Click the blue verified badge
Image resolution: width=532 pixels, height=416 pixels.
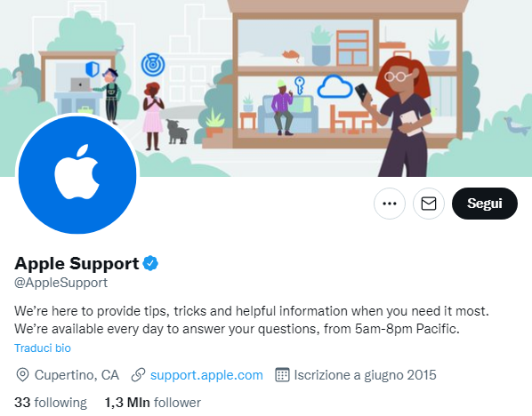click(x=150, y=263)
